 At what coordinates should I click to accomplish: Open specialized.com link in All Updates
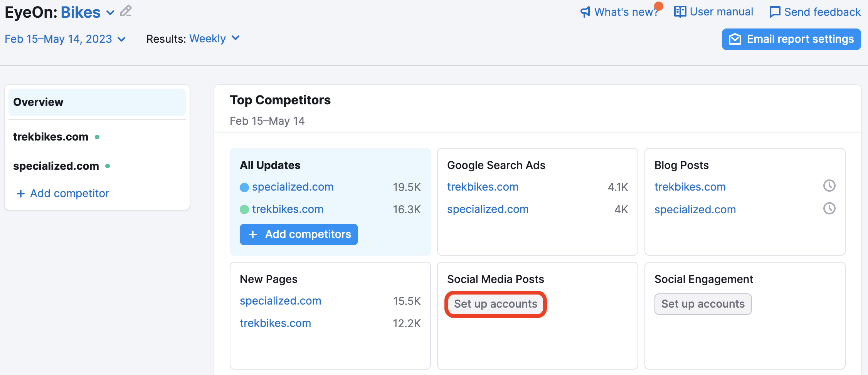(x=293, y=187)
